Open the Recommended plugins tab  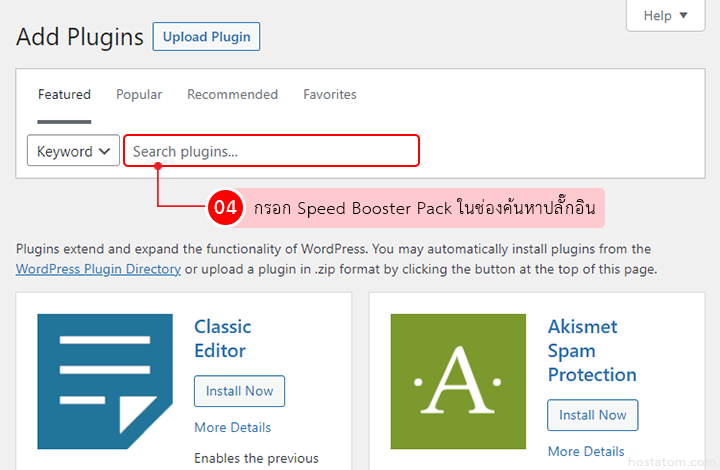coord(232,95)
